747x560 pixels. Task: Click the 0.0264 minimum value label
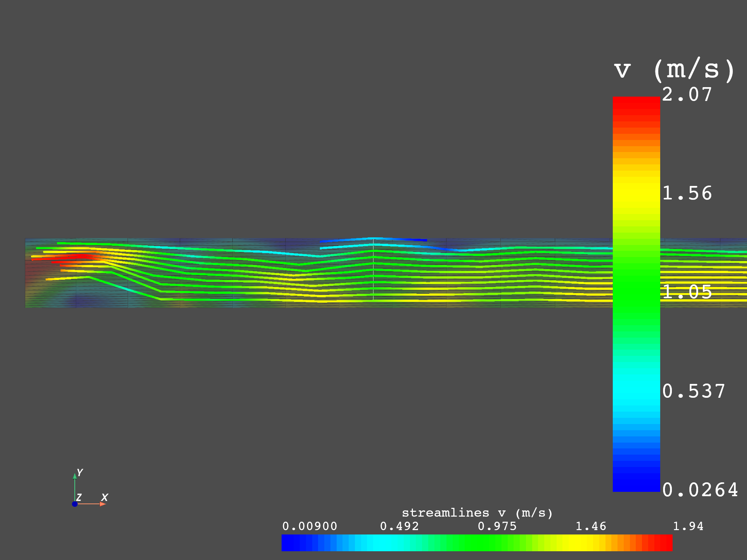[700, 490]
